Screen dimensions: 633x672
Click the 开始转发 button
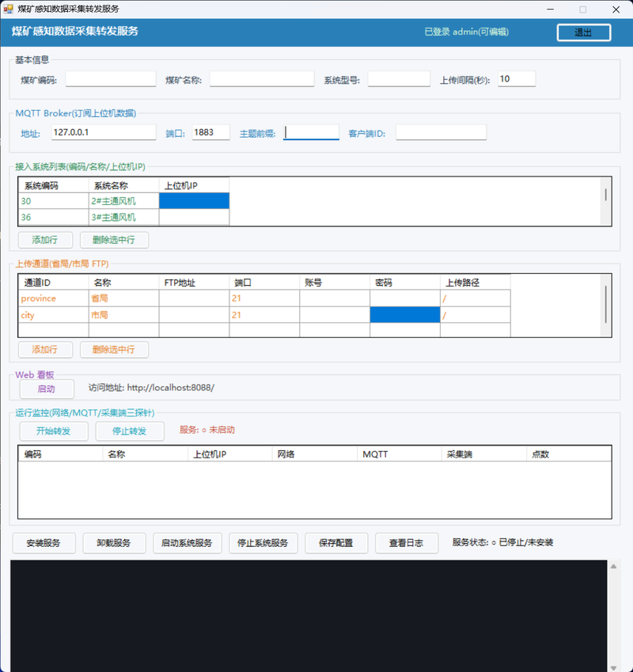(x=54, y=431)
